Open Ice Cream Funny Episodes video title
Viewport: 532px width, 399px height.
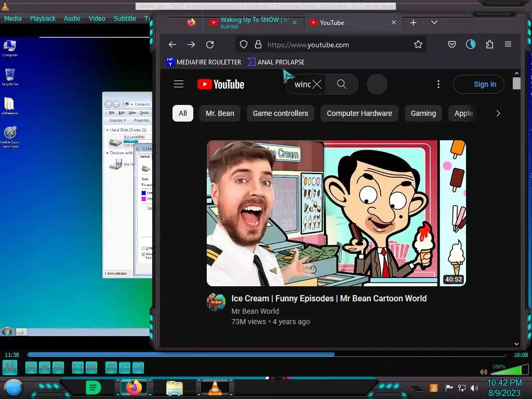click(x=329, y=298)
